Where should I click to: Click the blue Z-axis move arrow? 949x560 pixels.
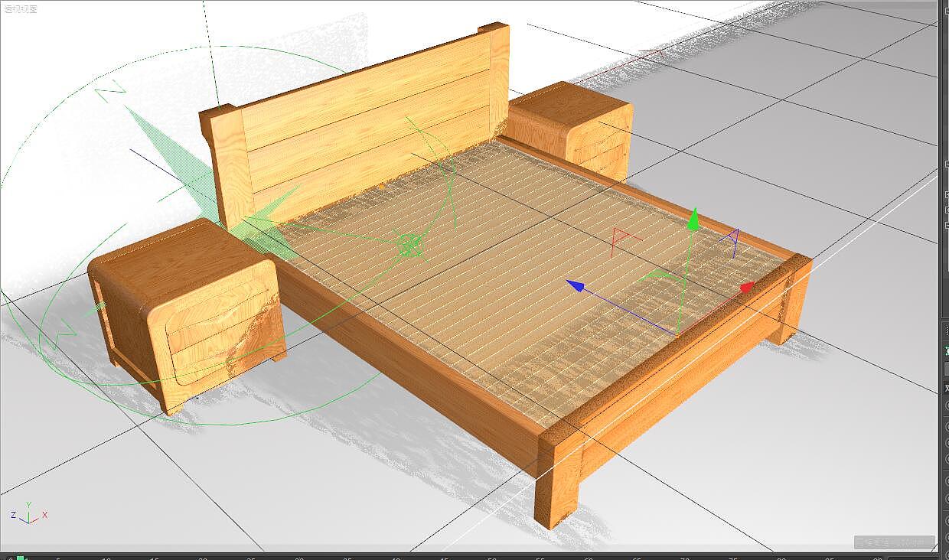(576, 285)
